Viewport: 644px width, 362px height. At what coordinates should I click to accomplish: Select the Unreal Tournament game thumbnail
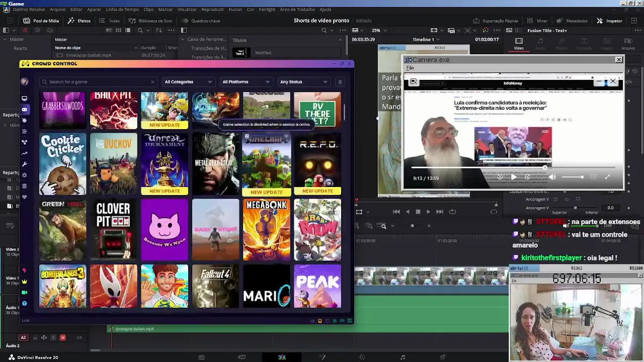pos(165,164)
